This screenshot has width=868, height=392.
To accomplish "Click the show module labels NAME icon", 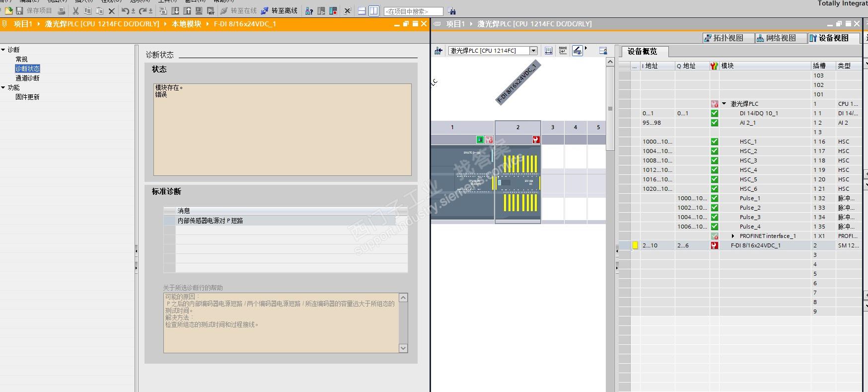I will 563,51.
